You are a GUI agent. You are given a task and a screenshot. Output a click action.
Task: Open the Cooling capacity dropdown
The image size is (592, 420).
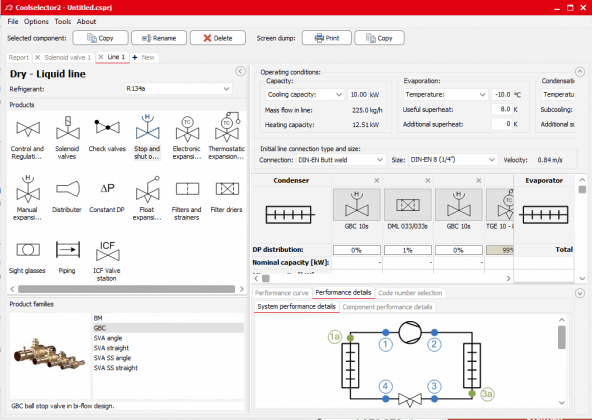(304, 94)
